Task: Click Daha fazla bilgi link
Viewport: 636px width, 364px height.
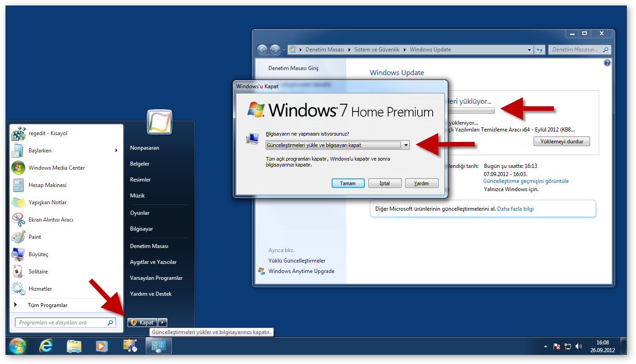Action: pyautogui.click(x=515, y=209)
